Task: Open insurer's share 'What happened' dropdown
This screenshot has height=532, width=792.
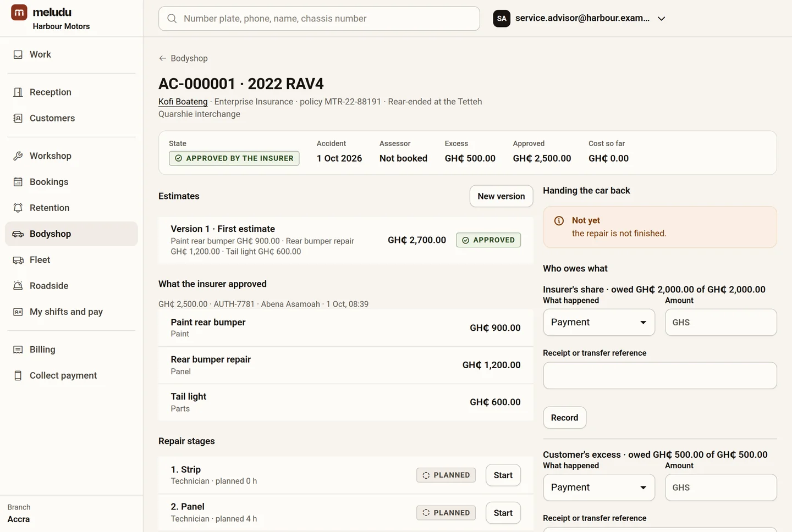Action: coord(599,323)
